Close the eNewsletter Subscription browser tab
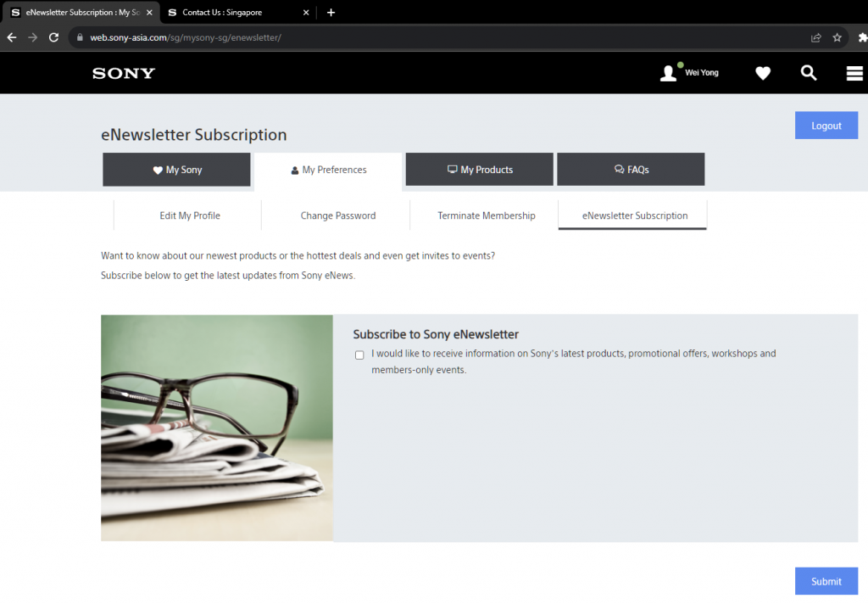Viewport: 868px width, 604px height. (149, 12)
